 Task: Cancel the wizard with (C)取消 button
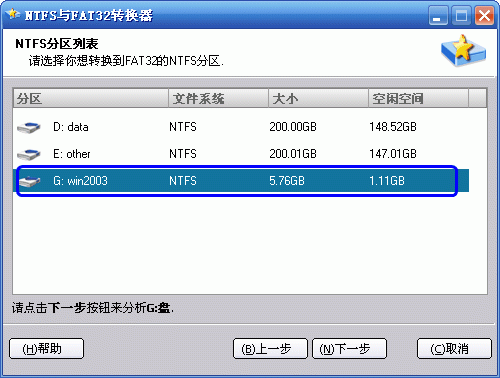tap(454, 349)
